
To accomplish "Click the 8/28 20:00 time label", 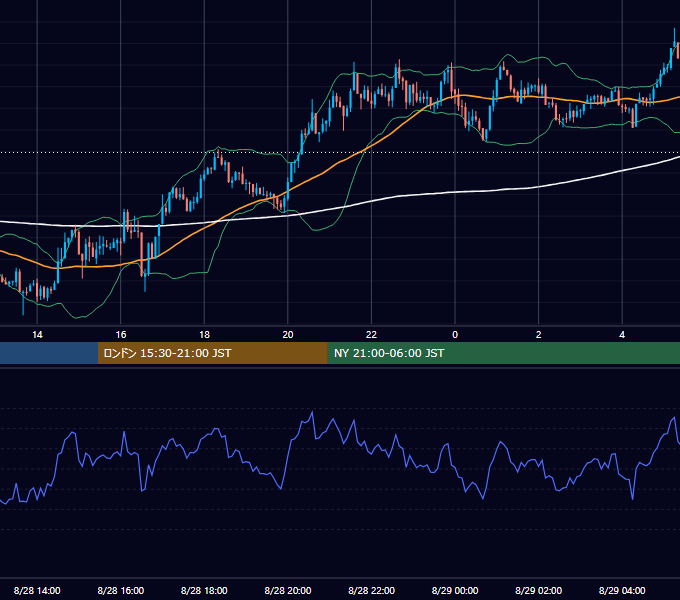I will coord(288,590).
